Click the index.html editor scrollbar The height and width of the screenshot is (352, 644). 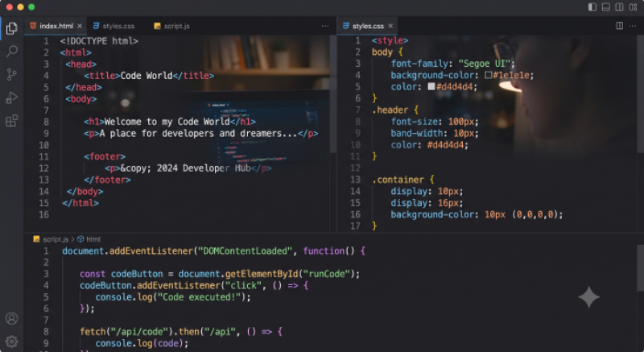333,93
